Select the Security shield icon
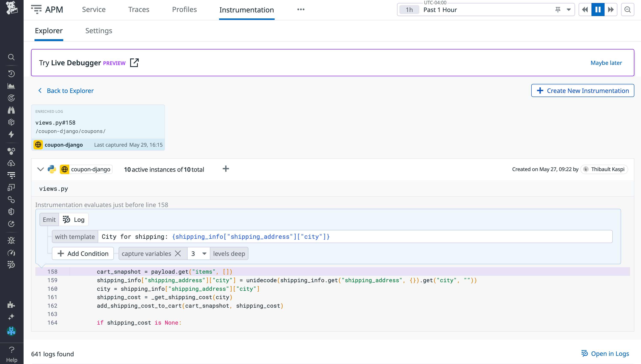The height and width of the screenshot is (364, 641). [11, 211]
